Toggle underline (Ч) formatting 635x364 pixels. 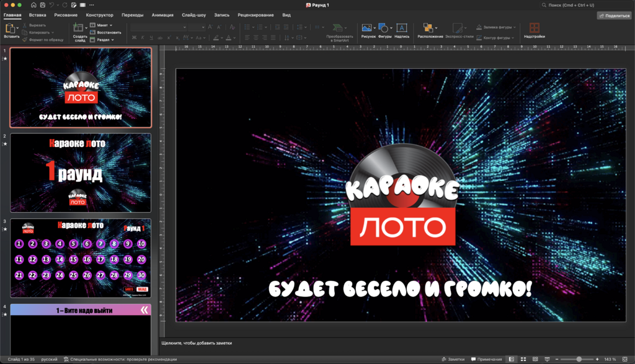(x=151, y=38)
